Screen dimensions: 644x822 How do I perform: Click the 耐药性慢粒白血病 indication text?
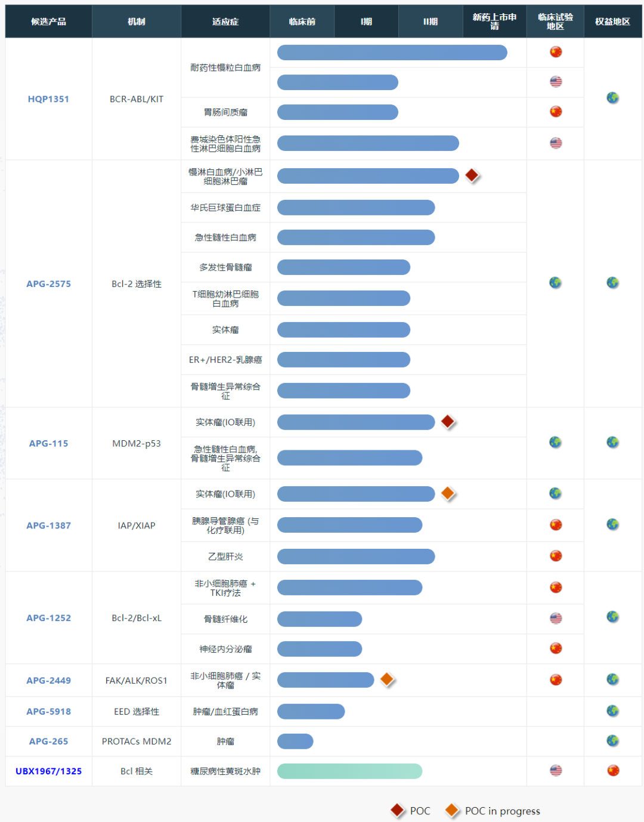pyautogui.click(x=225, y=67)
